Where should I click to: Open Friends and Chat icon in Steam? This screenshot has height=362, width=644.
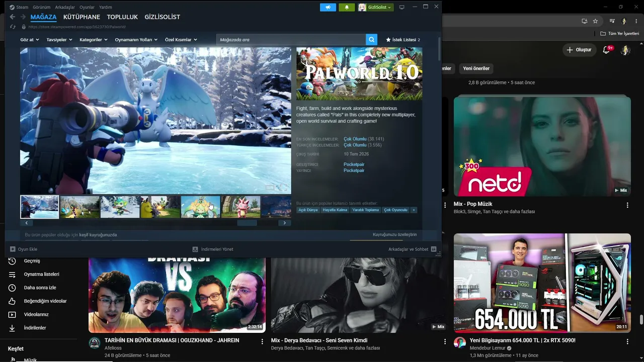(433, 249)
